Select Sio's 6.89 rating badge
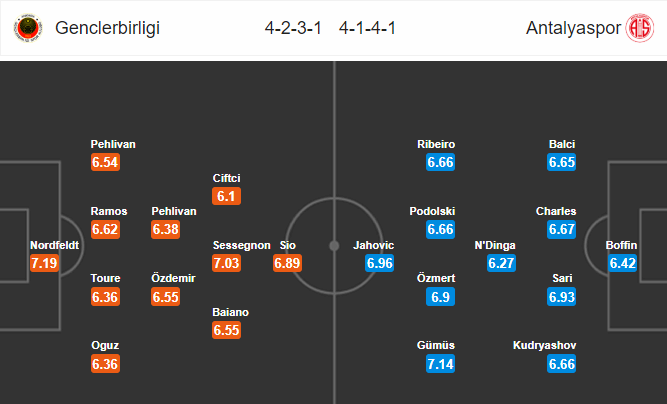 (x=287, y=263)
